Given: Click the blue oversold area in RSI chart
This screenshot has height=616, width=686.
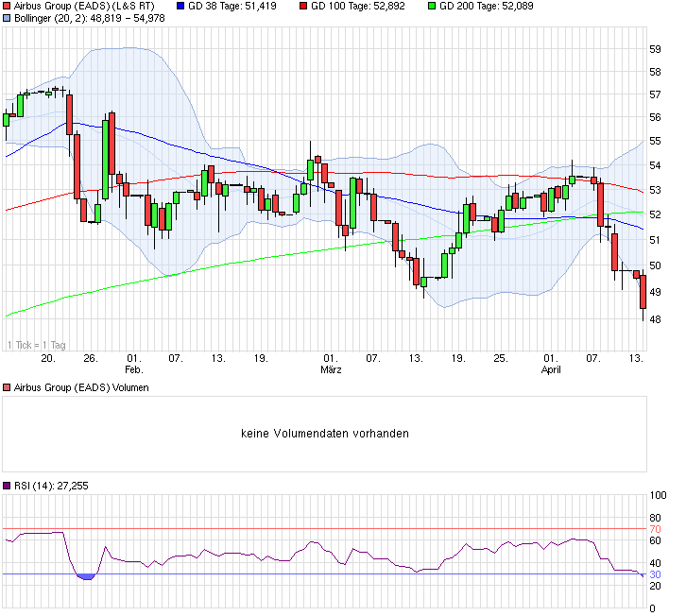Looking at the screenshot, I should [86, 576].
